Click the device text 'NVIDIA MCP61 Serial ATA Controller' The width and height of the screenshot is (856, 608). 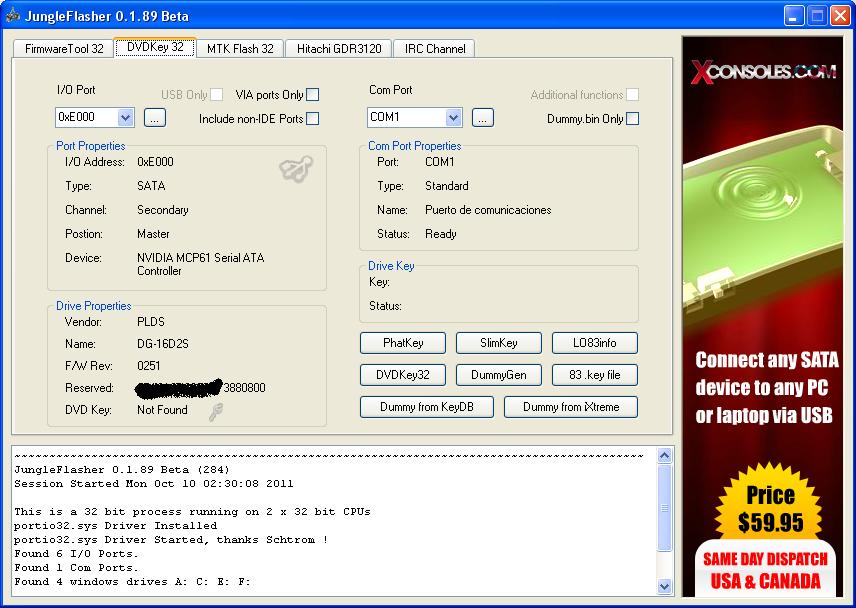click(200, 264)
